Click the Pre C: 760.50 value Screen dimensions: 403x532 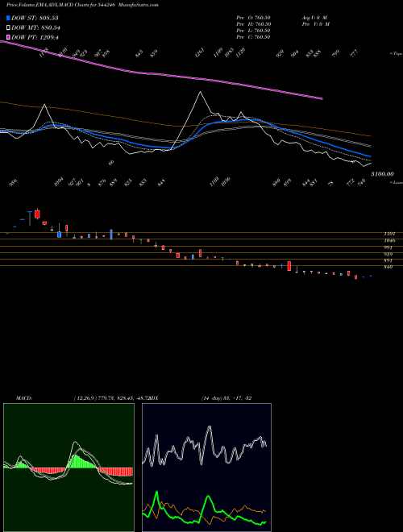tap(253, 37)
